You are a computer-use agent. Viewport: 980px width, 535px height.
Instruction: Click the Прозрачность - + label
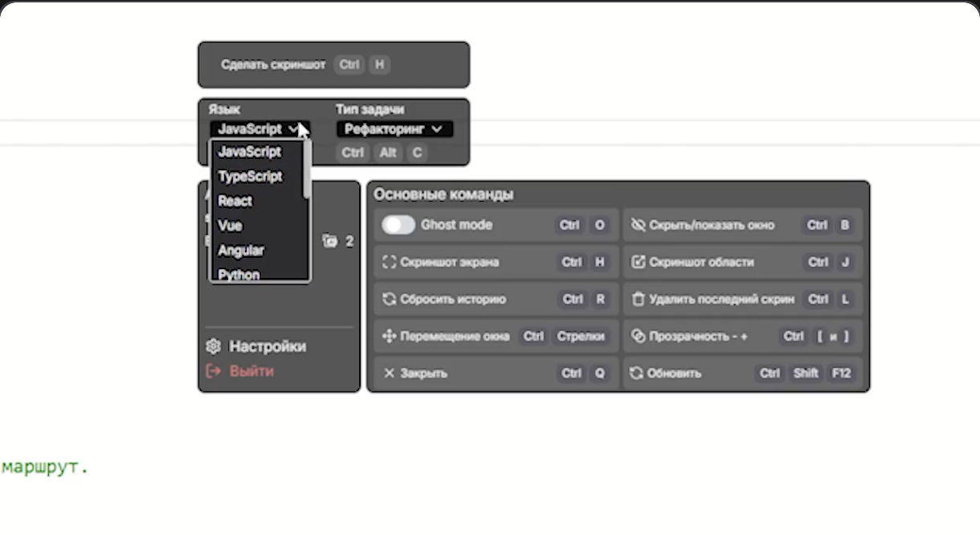[698, 337]
